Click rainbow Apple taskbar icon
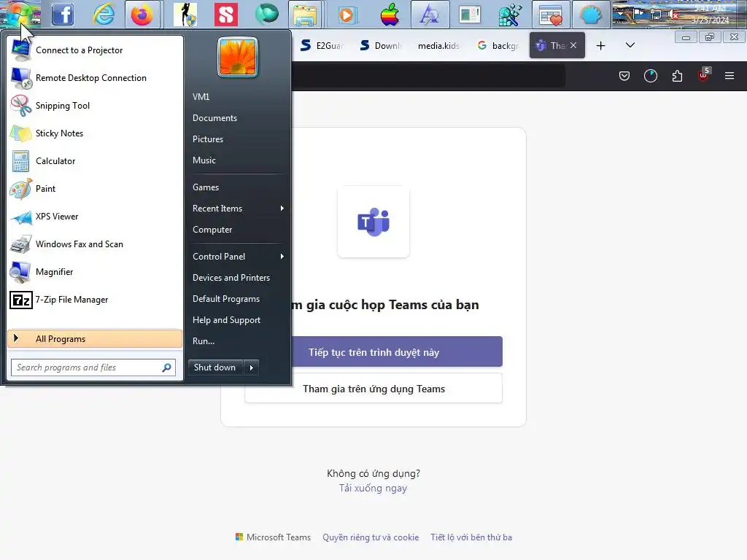The image size is (747, 560). [x=390, y=15]
